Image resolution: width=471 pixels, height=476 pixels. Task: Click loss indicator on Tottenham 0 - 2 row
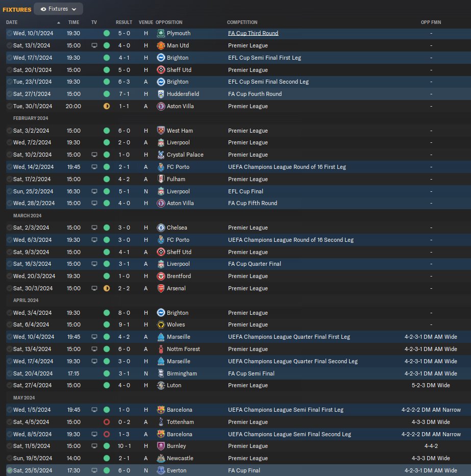pos(107,422)
